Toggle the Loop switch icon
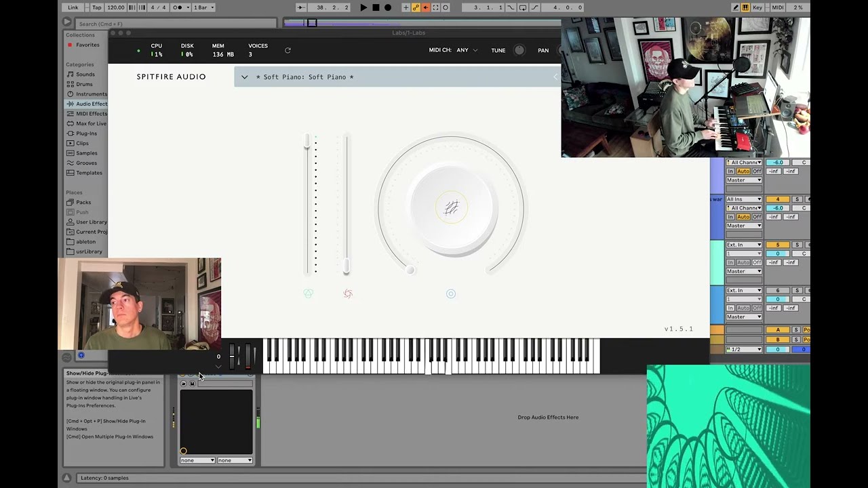Viewport: 868px width, 488px height. [524, 7]
